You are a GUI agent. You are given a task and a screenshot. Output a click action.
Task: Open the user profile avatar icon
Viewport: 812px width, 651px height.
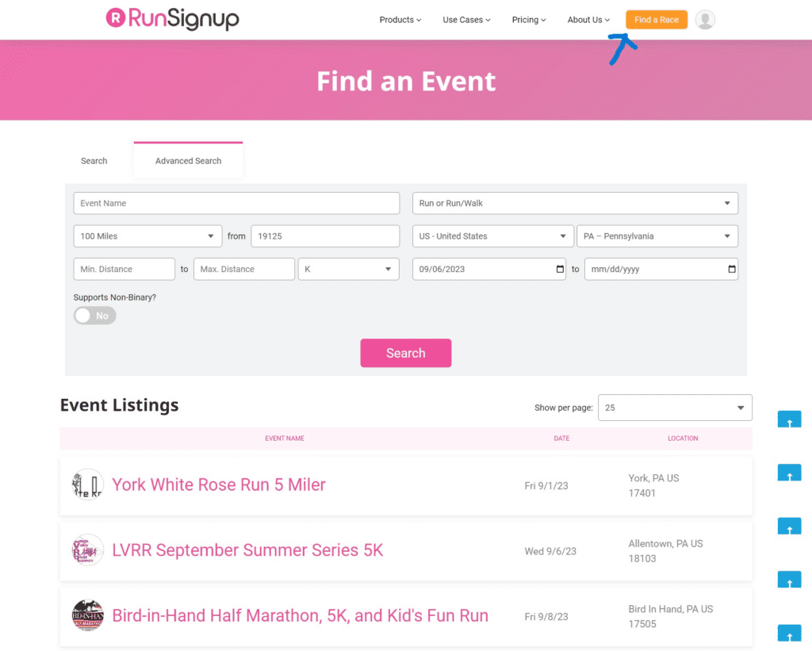[x=705, y=20]
